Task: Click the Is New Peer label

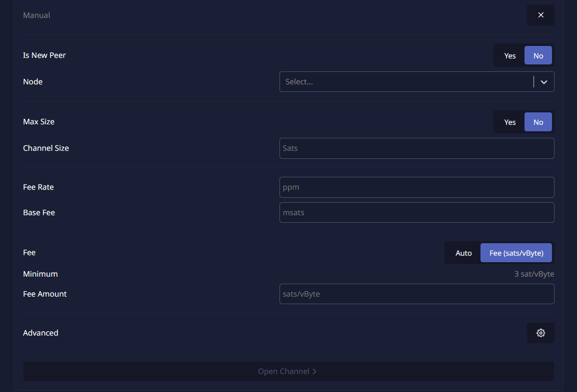Action: (x=44, y=55)
